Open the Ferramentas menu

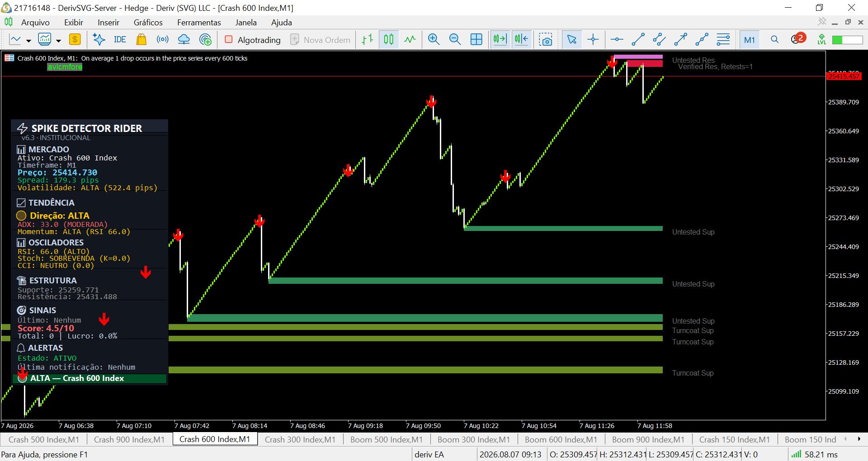[199, 23]
